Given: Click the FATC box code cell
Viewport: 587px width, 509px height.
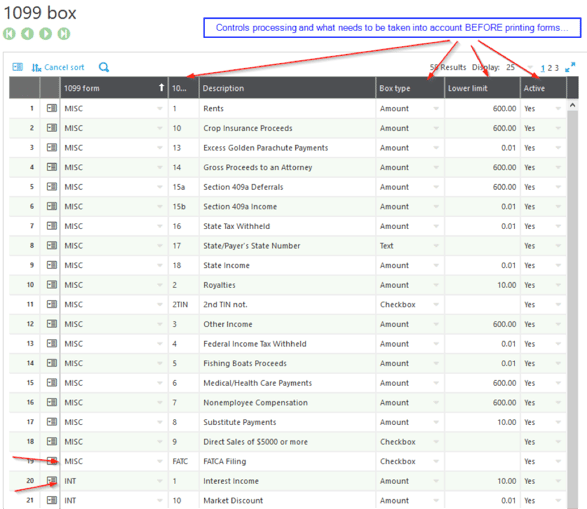Looking at the screenshot, I should coord(183,461).
